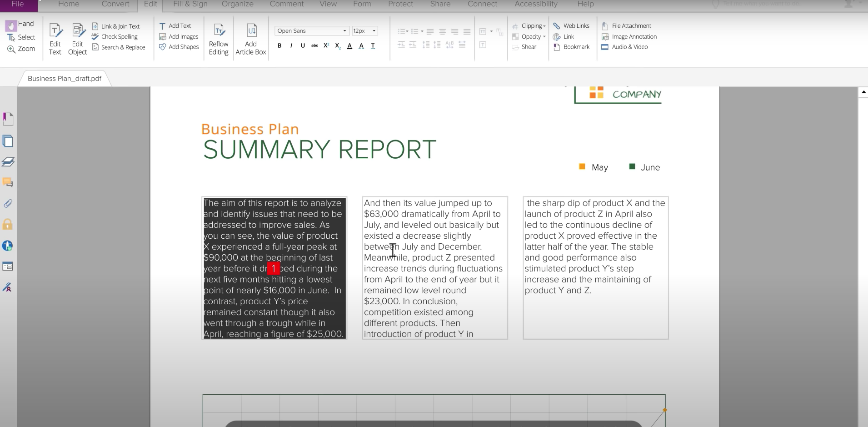
Task: Click the underlined A font color button
Action: [x=349, y=46]
